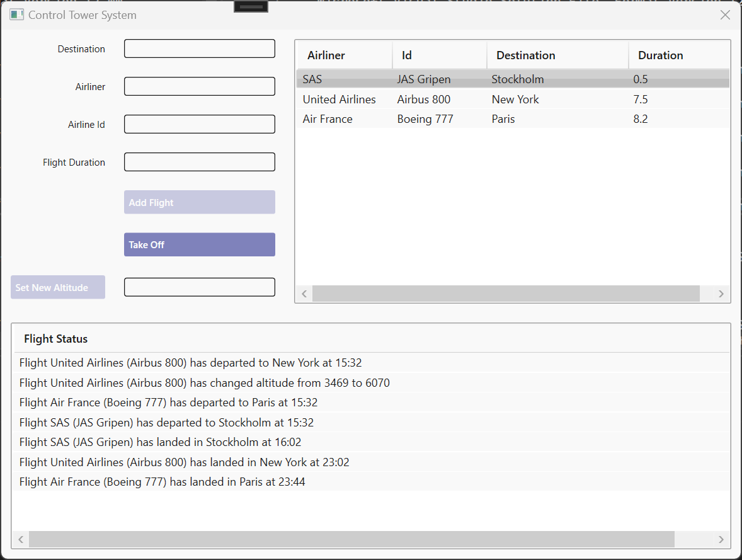This screenshot has width=742, height=560.
Task: Click the JAS Gripen cell
Action: (x=423, y=79)
